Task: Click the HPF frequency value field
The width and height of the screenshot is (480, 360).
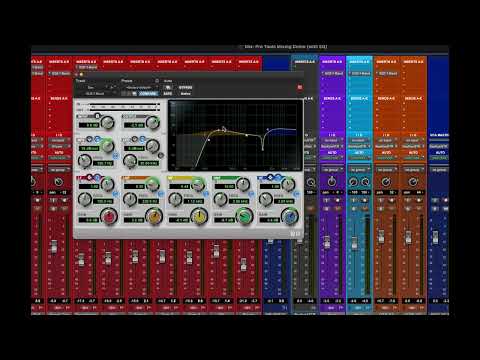Action: point(103,163)
